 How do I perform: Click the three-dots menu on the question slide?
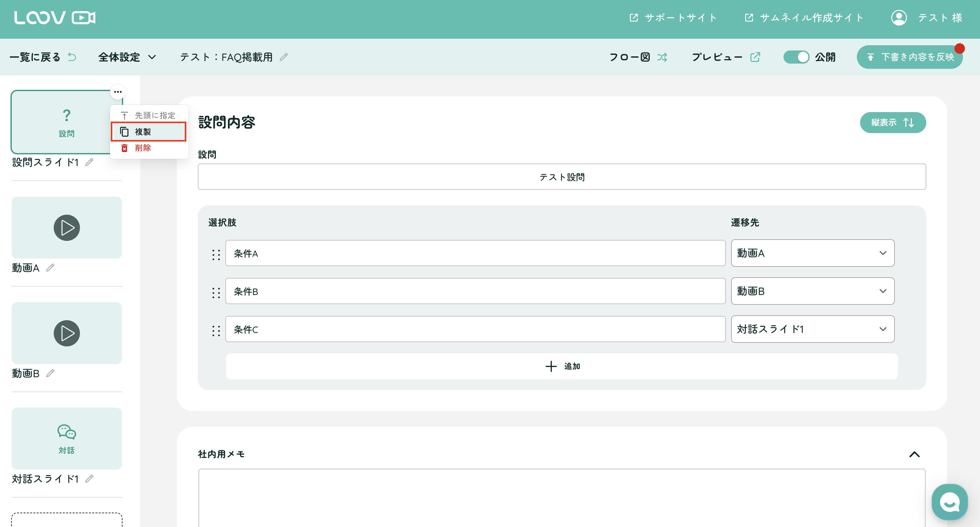tap(118, 92)
